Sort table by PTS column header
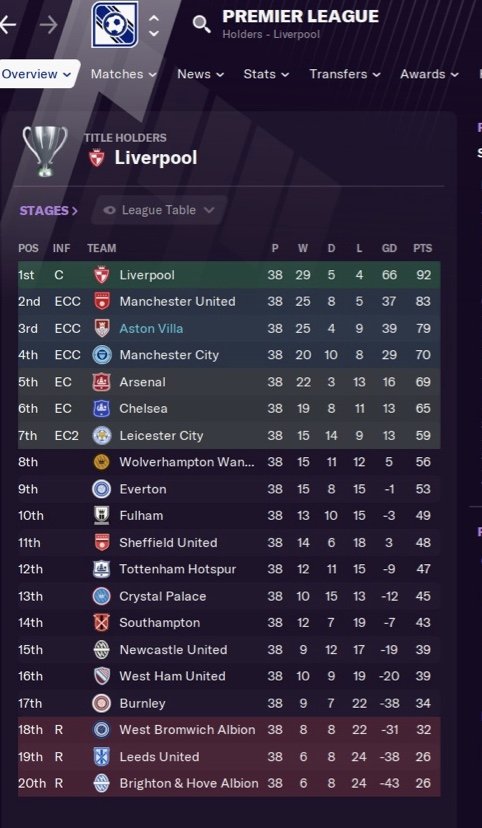 (422, 248)
